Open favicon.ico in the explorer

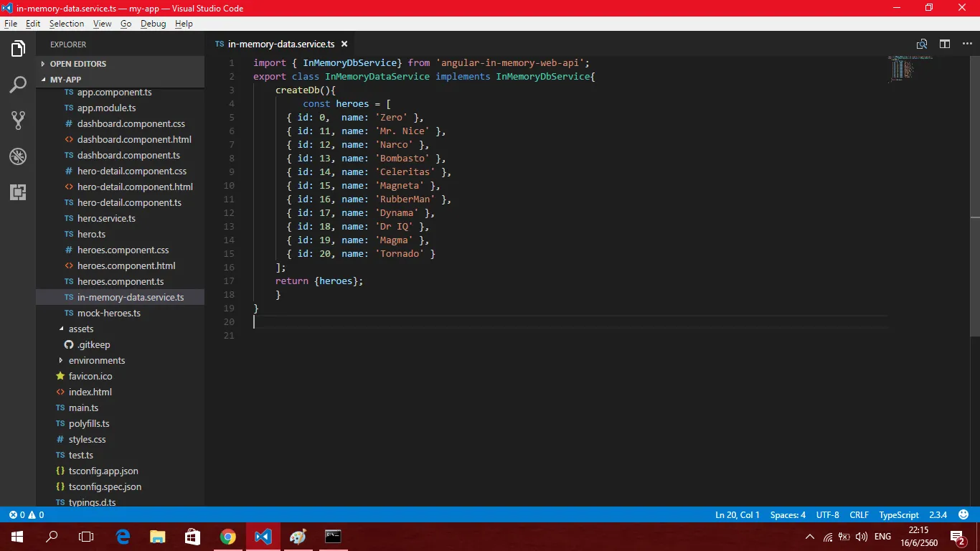click(90, 376)
